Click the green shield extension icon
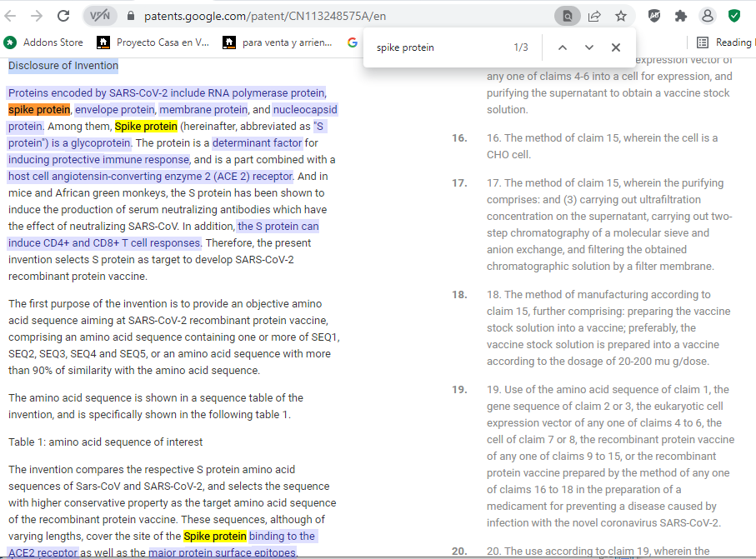The image size is (756, 559). [734, 16]
